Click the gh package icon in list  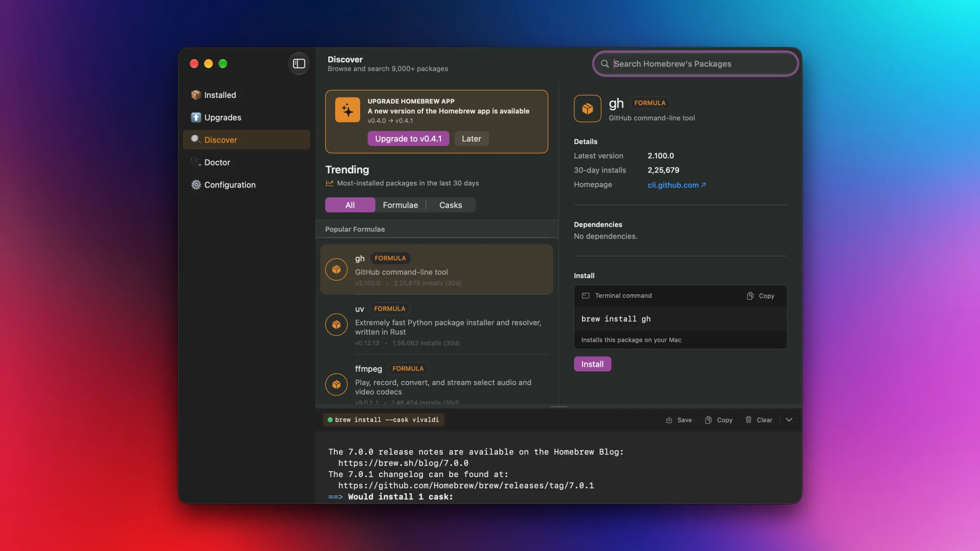point(336,269)
